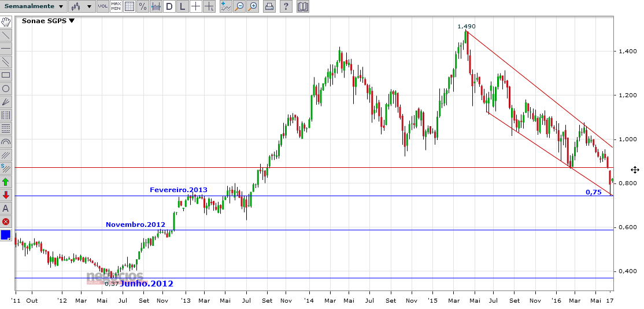
Task: Open the help question mark
Action: (x=286, y=6)
